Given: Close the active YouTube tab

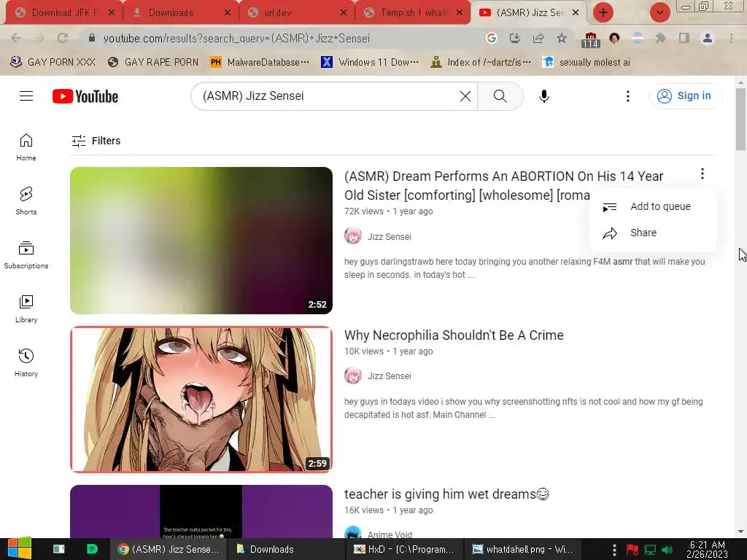Looking at the screenshot, I should 576,13.
